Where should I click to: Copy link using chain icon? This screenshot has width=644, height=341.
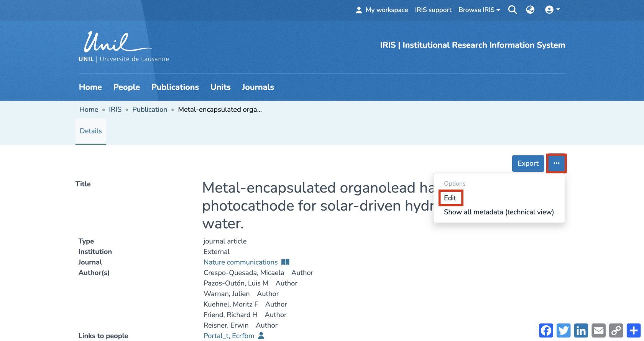[616, 330]
